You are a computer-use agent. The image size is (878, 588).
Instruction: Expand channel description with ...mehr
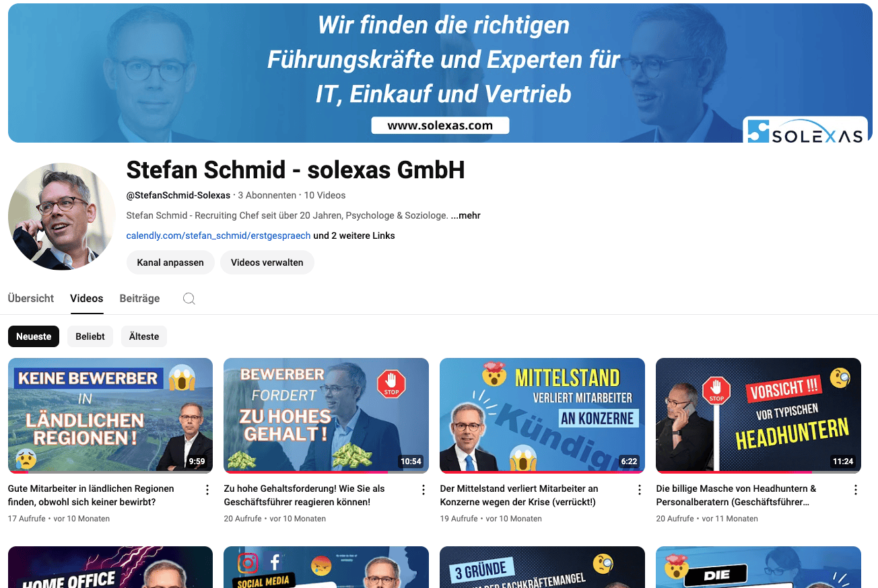pyautogui.click(x=466, y=216)
